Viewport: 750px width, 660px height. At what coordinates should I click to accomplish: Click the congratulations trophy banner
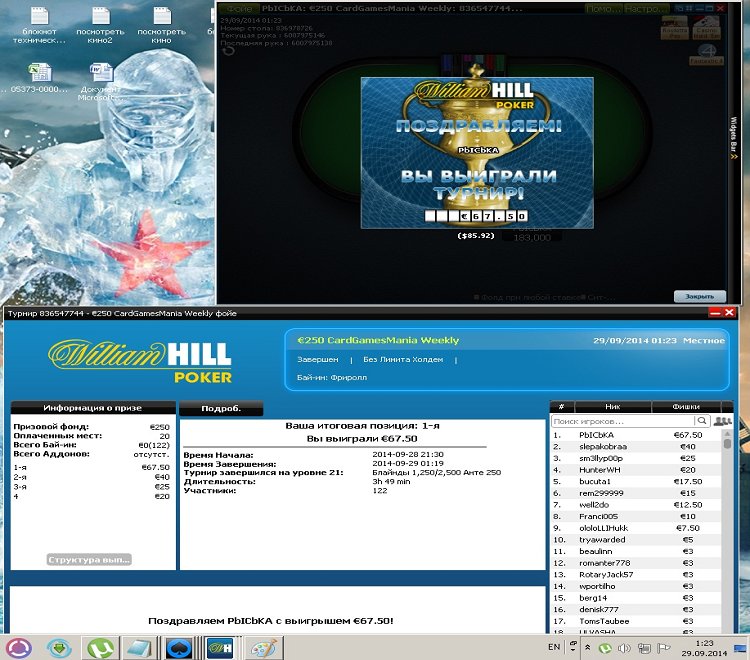click(x=477, y=153)
